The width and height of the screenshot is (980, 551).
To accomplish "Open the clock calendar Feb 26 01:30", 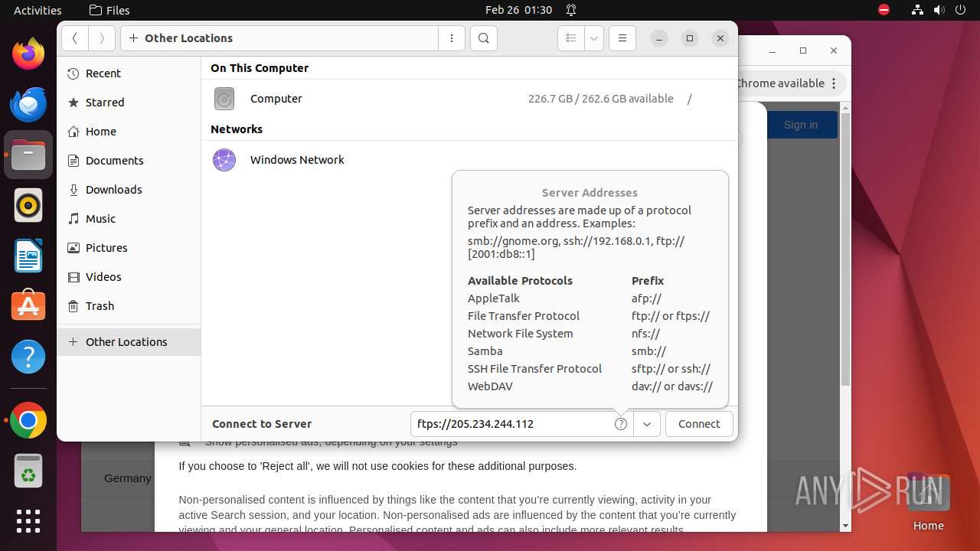I will 518,10.
